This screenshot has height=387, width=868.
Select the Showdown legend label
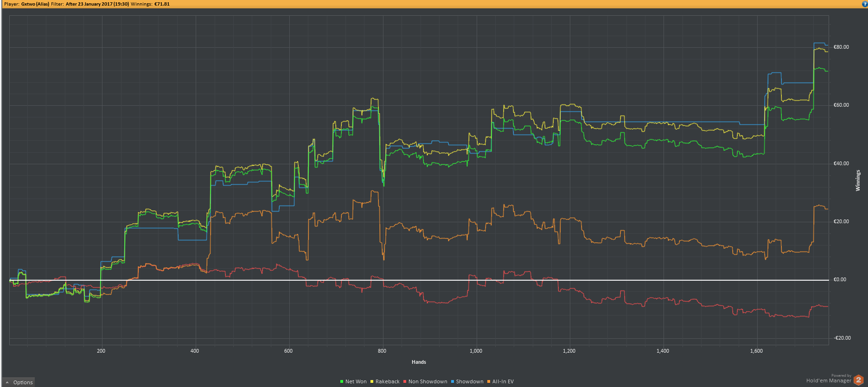(470, 382)
